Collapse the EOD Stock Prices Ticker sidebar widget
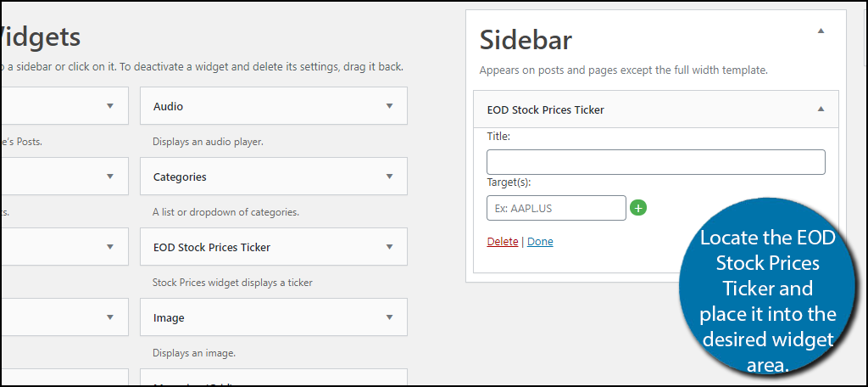Viewport: 868px width, 387px height. pos(821,109)
